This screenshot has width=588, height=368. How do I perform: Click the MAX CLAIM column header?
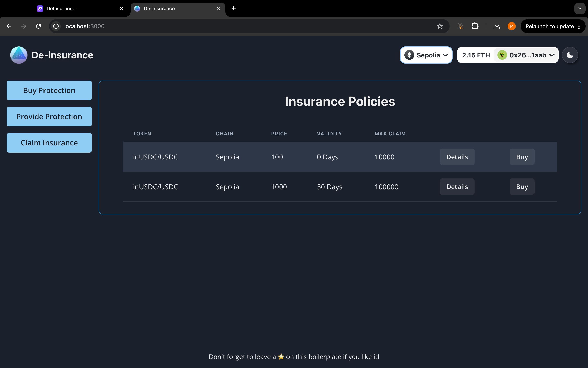[390, 134]
